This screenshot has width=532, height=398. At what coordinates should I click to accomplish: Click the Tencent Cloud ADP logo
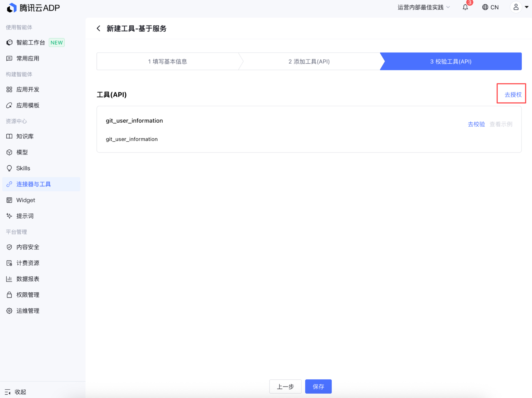coord(33,8)
